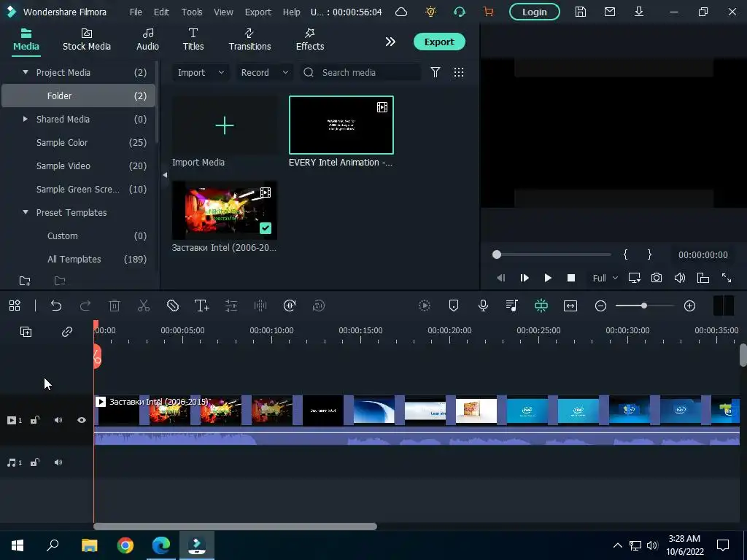
Task: Add a marker with shield icon
Action: pos(454,306)
